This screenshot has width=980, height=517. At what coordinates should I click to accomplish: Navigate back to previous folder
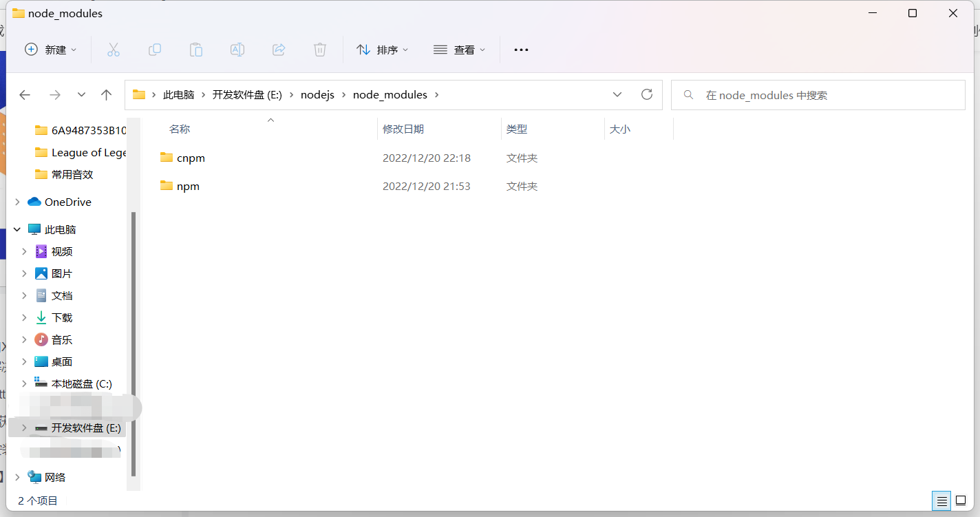tap(25, 95)
